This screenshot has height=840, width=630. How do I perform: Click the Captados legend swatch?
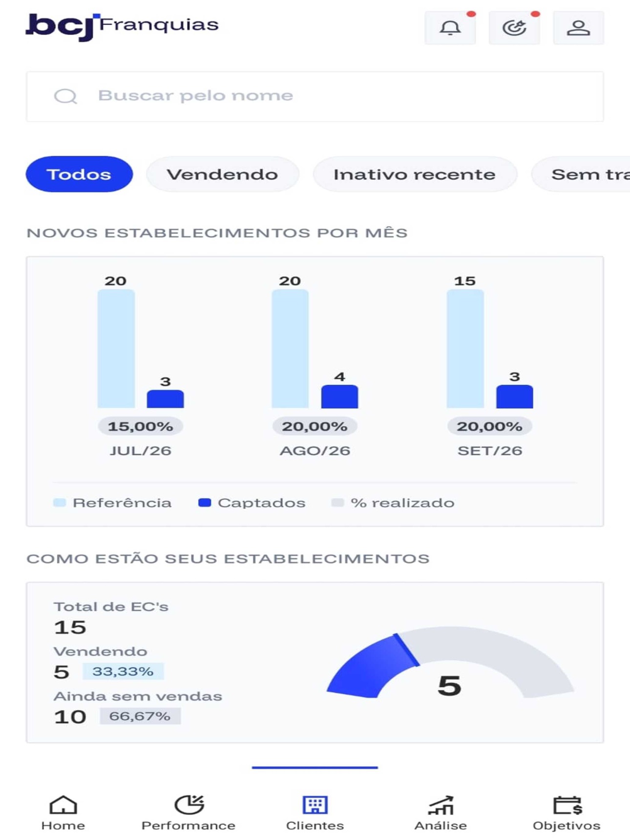point(205,503)
